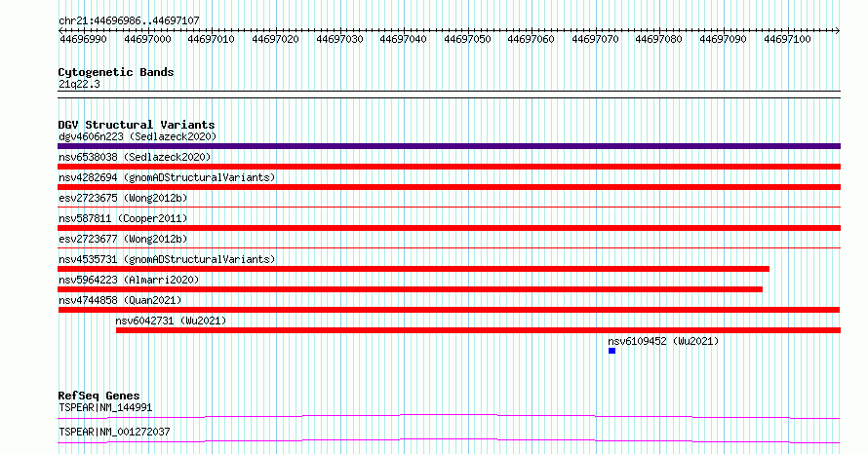This screenshot has width=868, height=454.
Task: Click ruler position 44697040
Action: [x=403, y=39]
